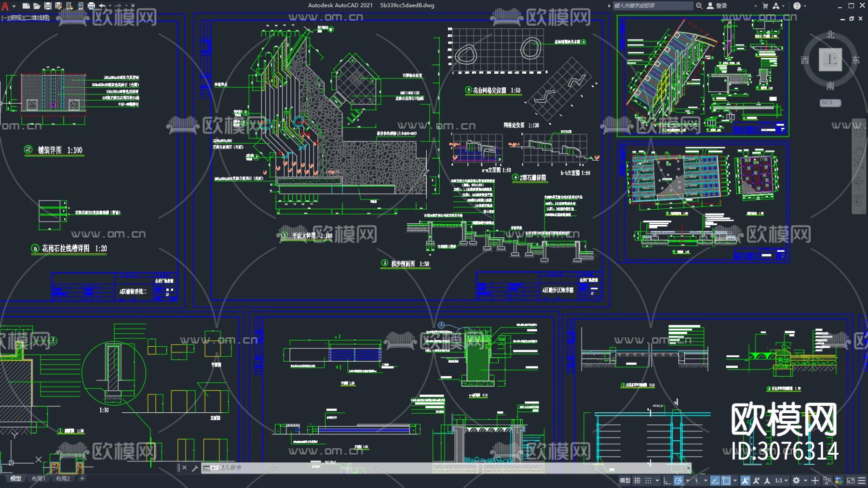Viewport: 868px width, 488px height.
Task: Switch to the 布局1 layout tab
Action: click(x=38, y=479)
